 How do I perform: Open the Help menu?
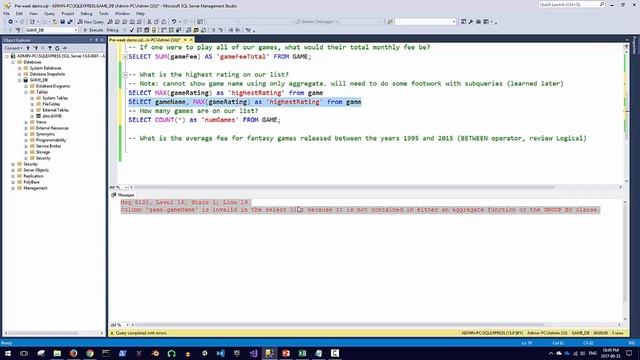pos(140,13)
